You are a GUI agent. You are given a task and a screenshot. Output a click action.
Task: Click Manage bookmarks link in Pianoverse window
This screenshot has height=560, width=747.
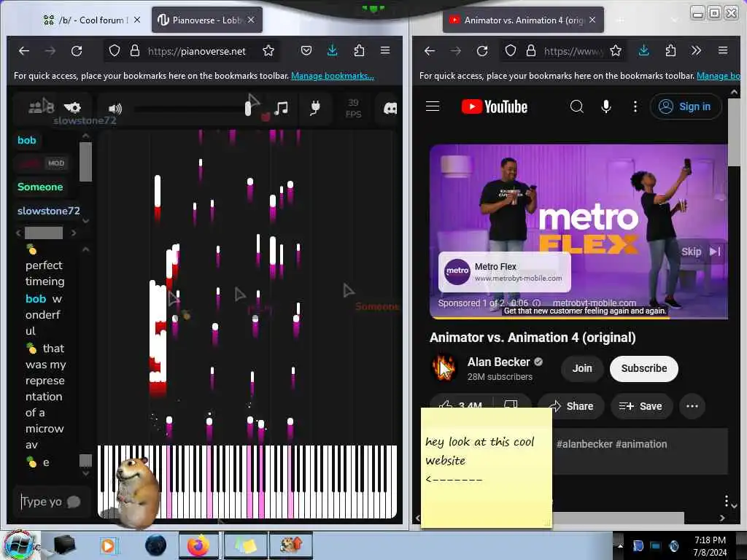click(x=333, y=76)
